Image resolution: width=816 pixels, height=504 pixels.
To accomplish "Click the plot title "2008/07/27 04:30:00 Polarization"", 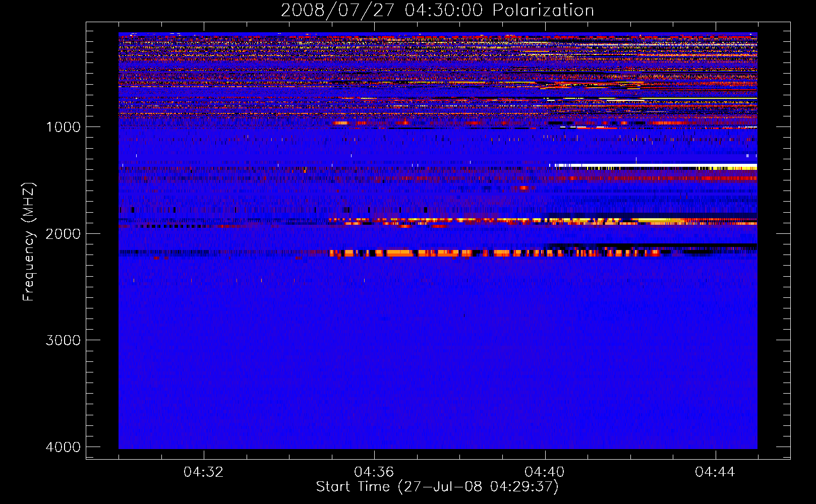I will (437, 10).
